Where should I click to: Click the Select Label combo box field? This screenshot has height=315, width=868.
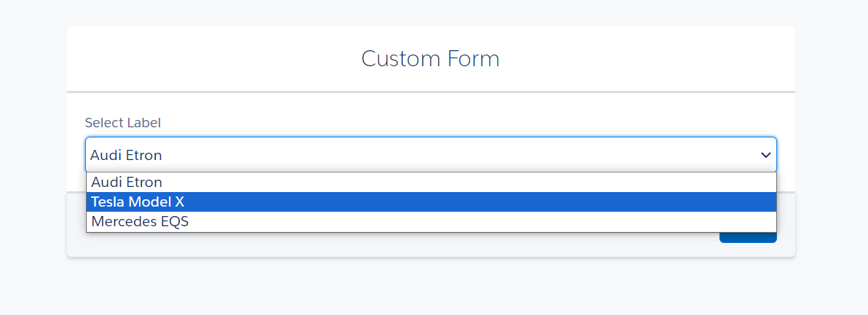430,155
